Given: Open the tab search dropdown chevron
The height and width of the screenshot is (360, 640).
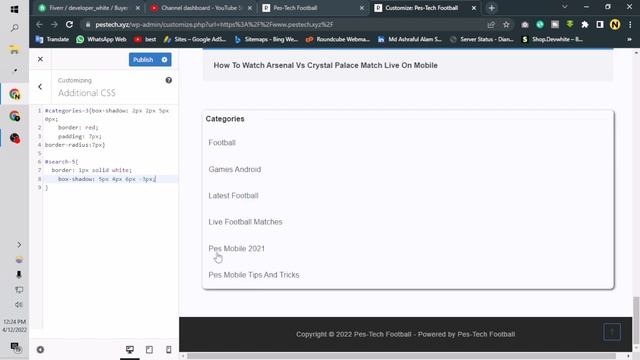Looking at the screenshot, I should 564,7.
